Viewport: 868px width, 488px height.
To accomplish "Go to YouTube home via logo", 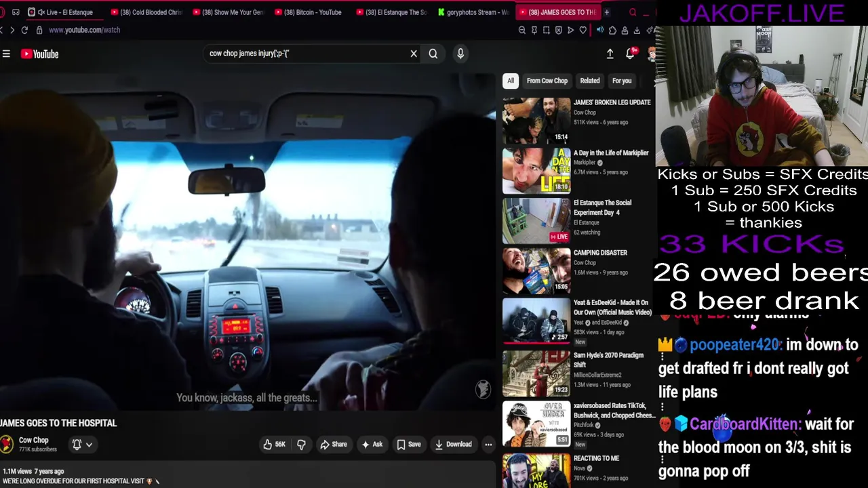I will click(40, 54).
